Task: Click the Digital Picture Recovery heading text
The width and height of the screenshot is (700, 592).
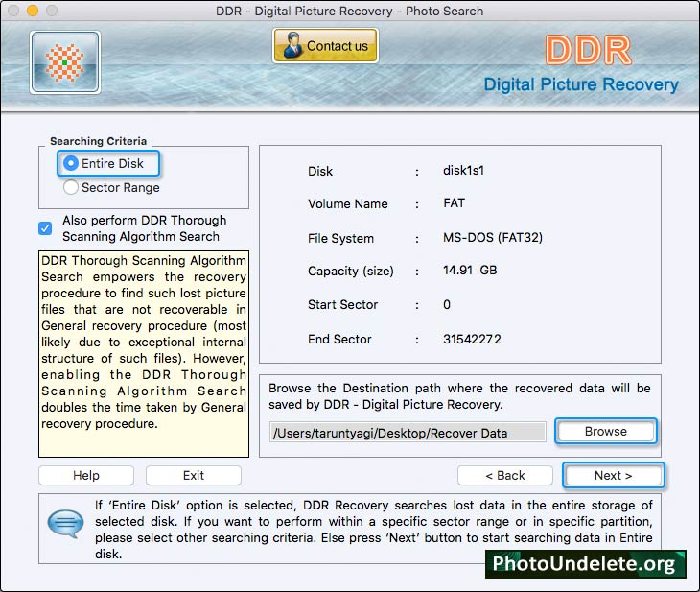Action: click(581, 84)
